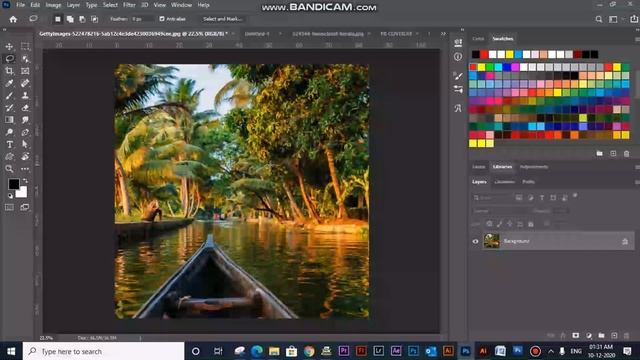Open the Window menu
This screenshot has height=360, width=640.
181,5
